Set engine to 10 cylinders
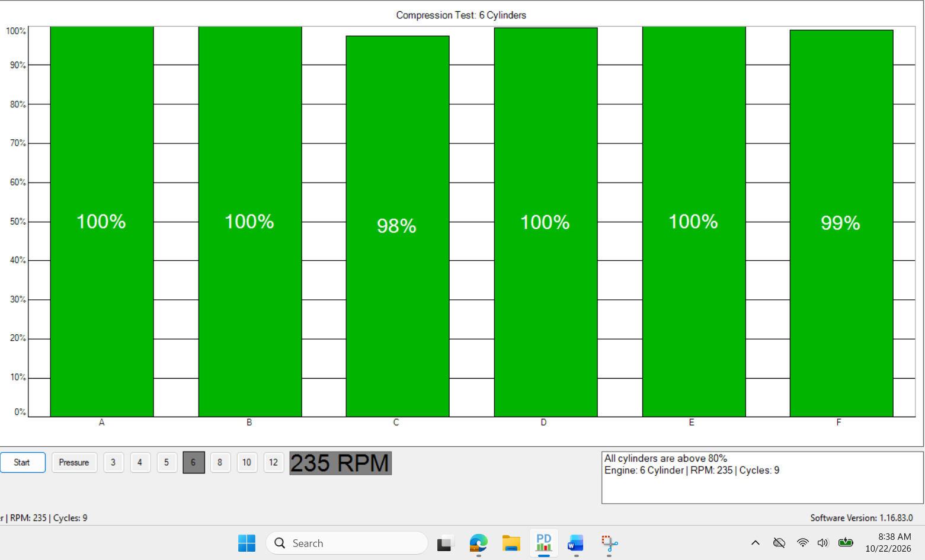The image size is (925, 560). click(x=247, y=462)
